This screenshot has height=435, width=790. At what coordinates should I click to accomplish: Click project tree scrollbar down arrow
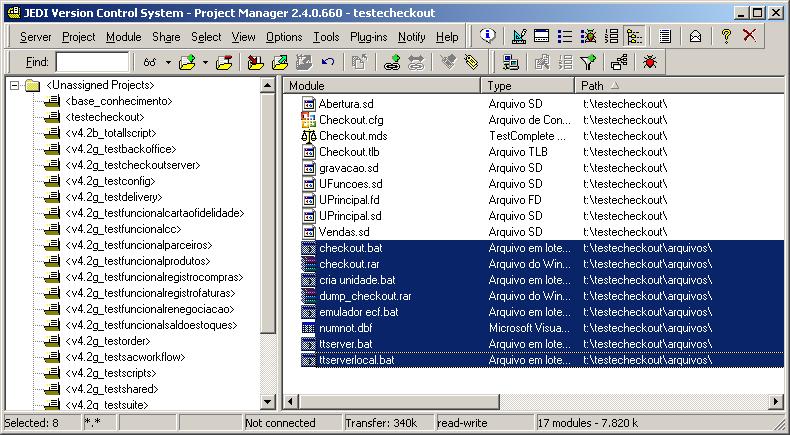268,402
